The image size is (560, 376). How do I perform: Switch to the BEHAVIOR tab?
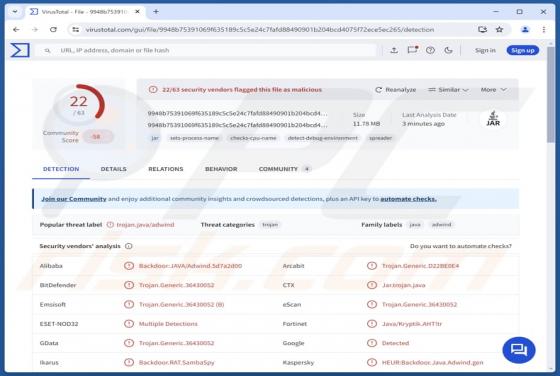tap(221, 169)
